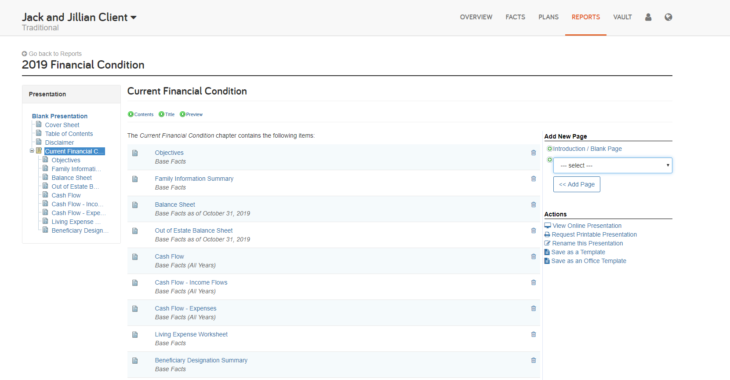Select Cover Sheet in presentation tree

coord(62,125)
